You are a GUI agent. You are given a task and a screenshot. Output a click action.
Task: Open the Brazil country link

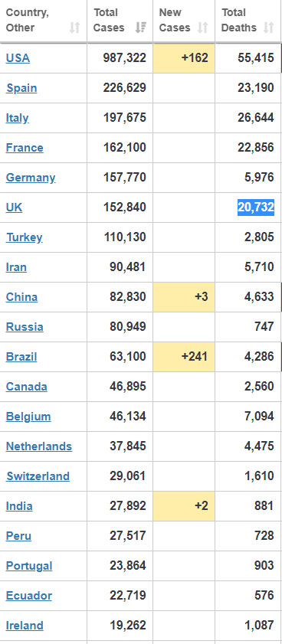[21, 357]
